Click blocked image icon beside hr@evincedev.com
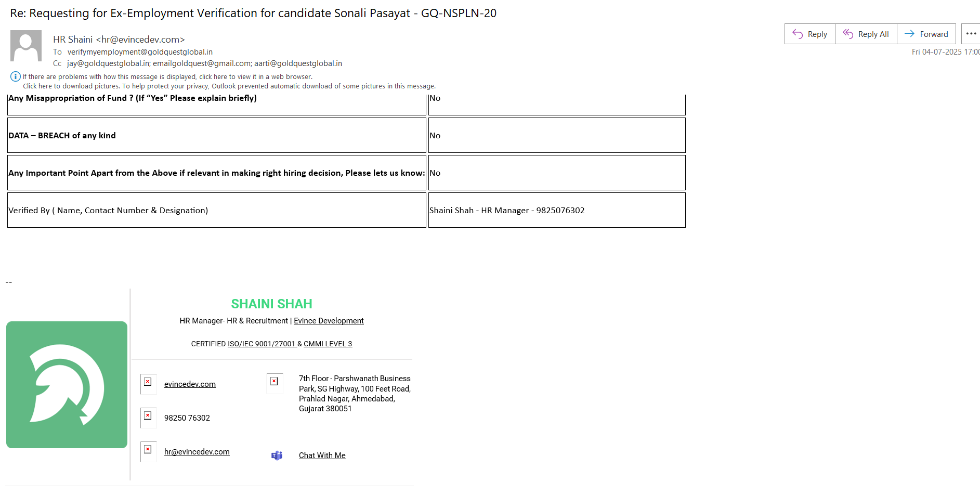The image size is (980, 495). (148, 450)
